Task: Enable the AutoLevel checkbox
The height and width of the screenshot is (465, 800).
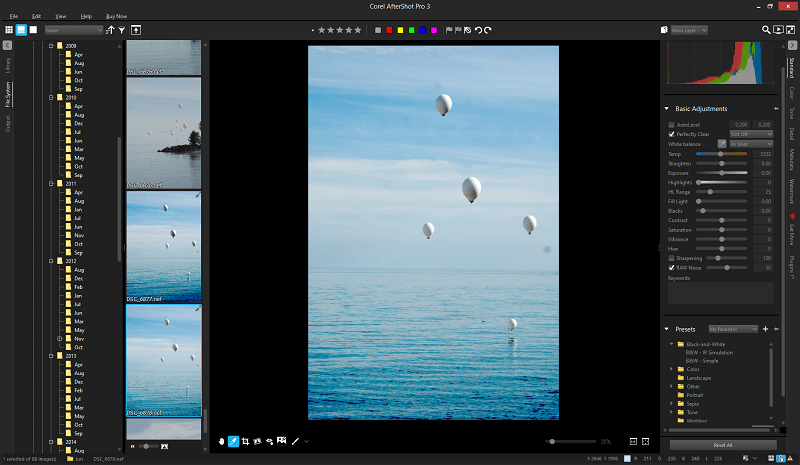Action: tap(671, 124)
